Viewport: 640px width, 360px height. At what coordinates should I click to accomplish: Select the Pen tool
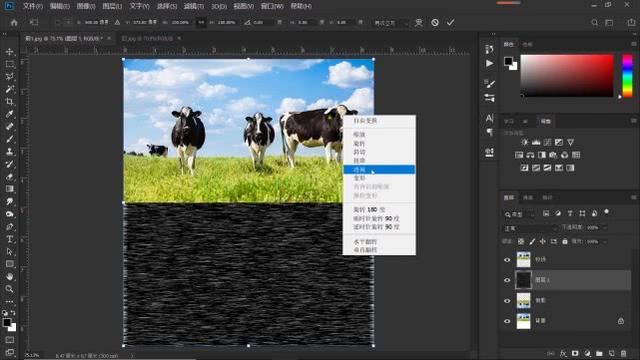point(10,227)
